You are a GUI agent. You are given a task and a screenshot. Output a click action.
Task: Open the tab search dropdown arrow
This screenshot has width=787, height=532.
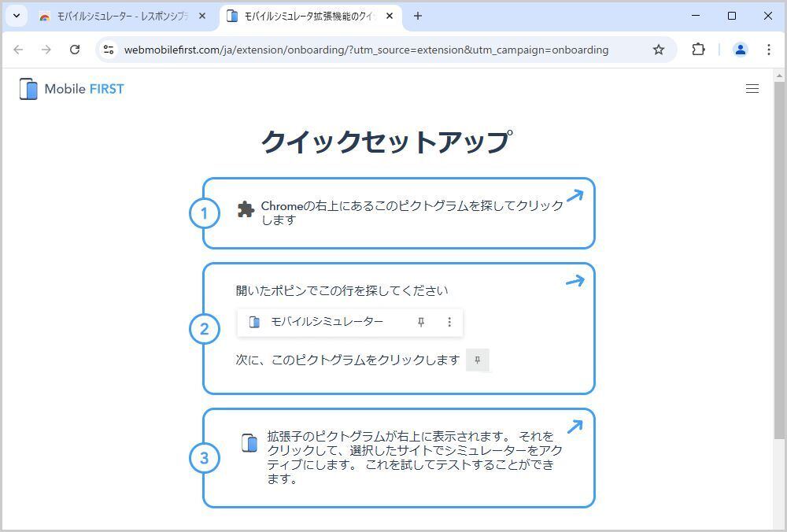[17, 16]
